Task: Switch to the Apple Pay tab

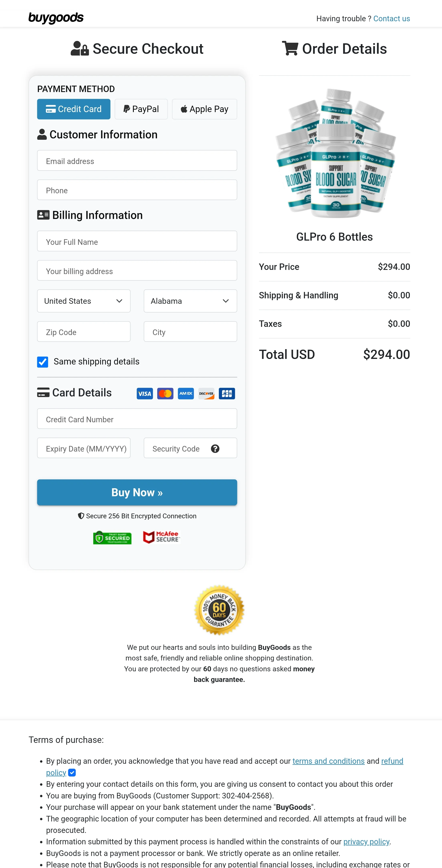Action: [x=204, y=109]
